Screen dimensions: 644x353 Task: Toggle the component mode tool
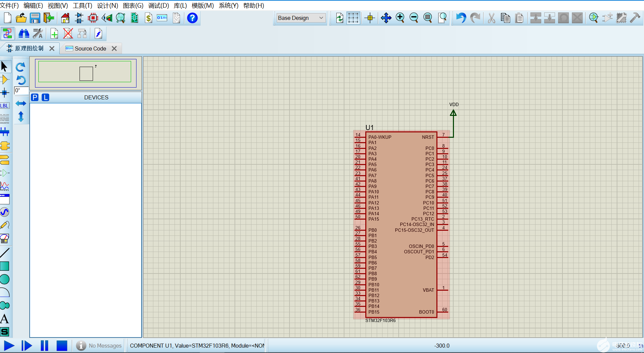(x=5, y=80)
